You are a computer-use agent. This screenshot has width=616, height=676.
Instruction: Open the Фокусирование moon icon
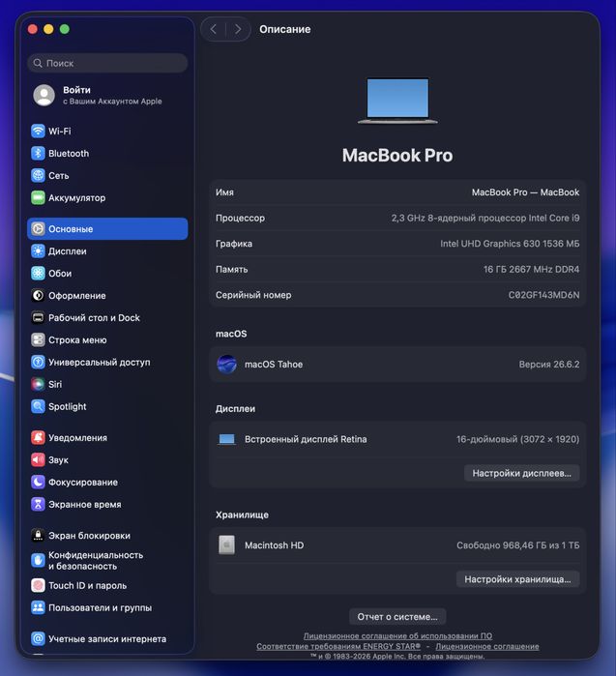tap(38, 482)
